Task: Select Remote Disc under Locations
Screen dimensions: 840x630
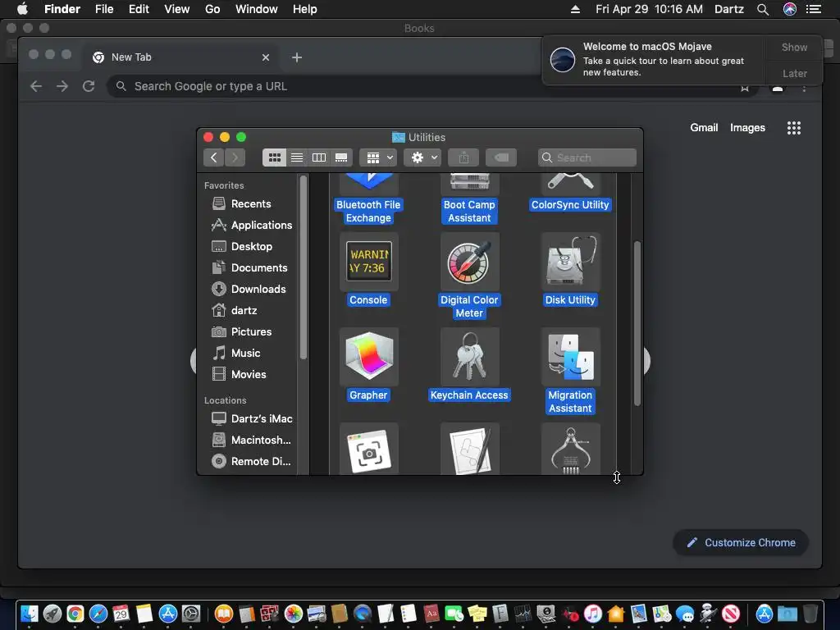Action: point(251,461)
